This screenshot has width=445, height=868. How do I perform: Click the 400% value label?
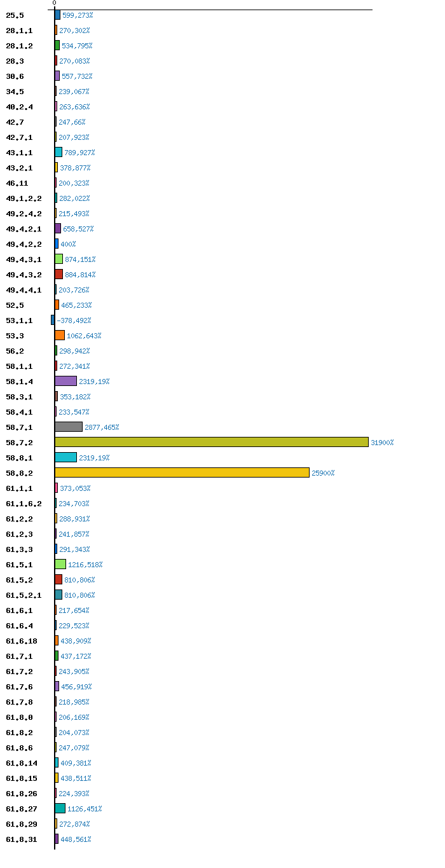(x=68, y=244)
